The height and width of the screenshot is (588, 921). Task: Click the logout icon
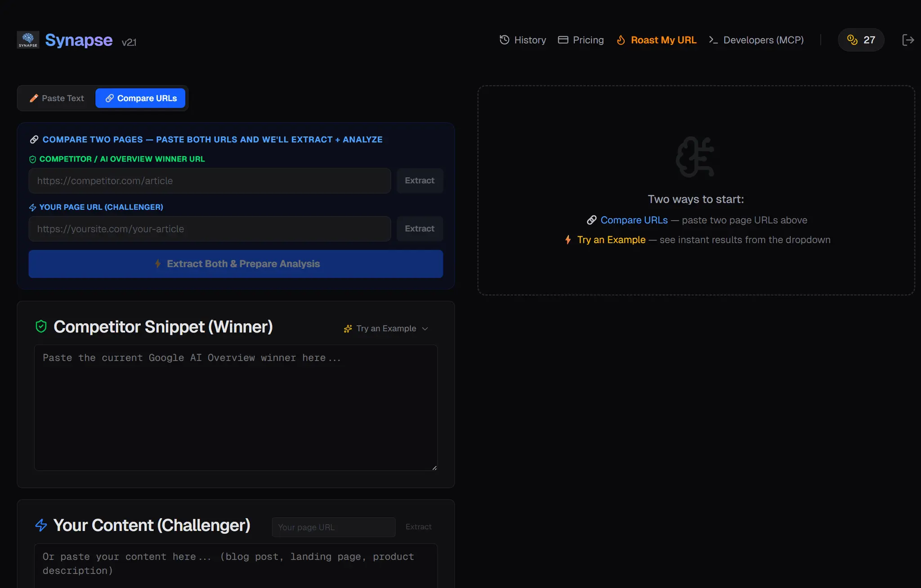click(908, 40)
